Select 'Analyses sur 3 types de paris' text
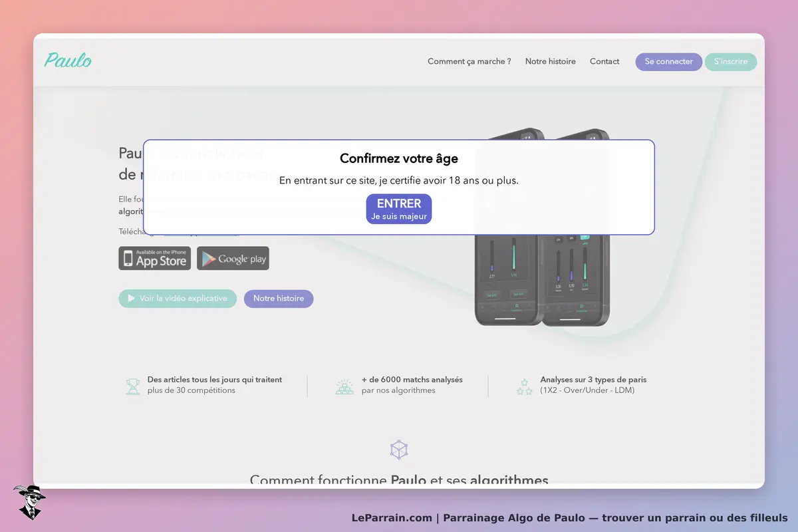 593,380
